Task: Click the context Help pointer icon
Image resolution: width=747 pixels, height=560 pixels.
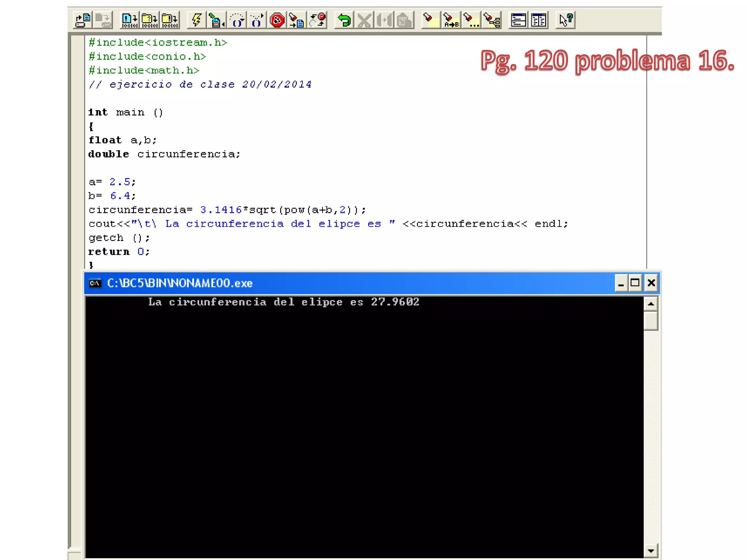Action: click(566, 20)
